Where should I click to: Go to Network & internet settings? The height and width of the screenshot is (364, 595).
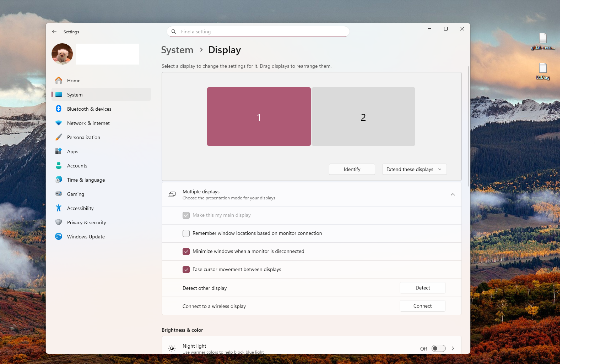(101, 123)
